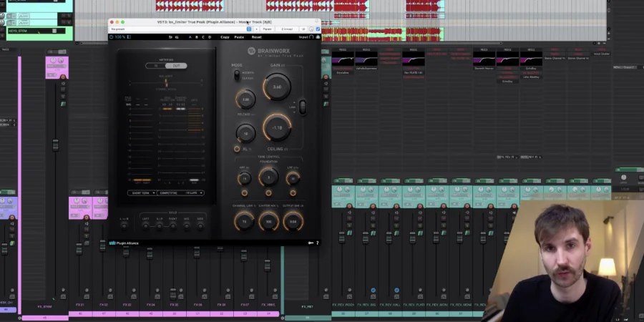Click the Param button
Screen dimensions: 644x322
(268, 29)
